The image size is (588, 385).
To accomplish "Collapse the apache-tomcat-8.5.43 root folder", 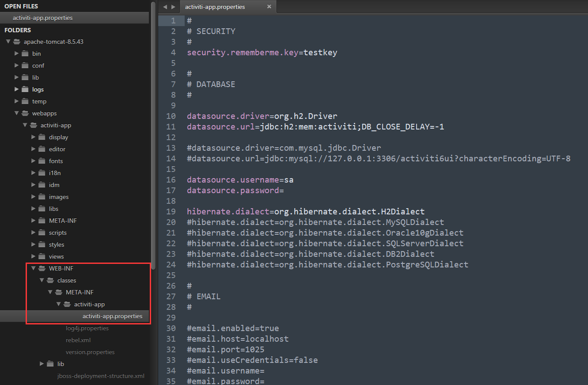I will coord(8,42).
